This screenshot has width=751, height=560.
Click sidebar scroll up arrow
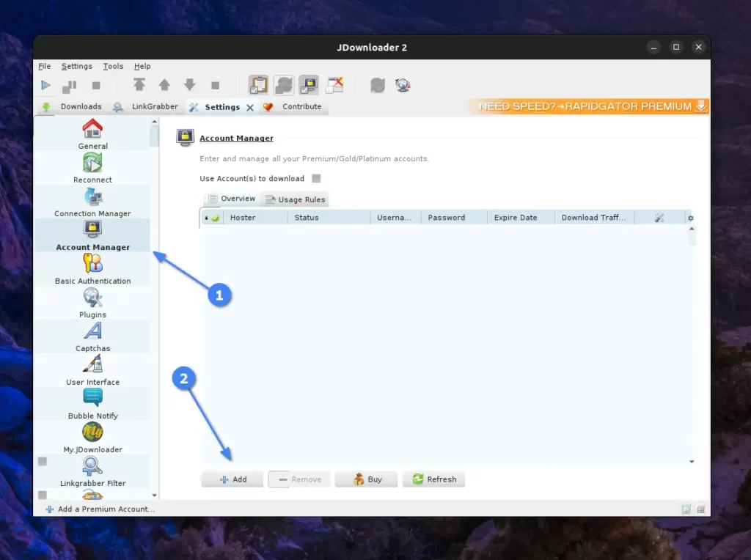coord(154,122)
